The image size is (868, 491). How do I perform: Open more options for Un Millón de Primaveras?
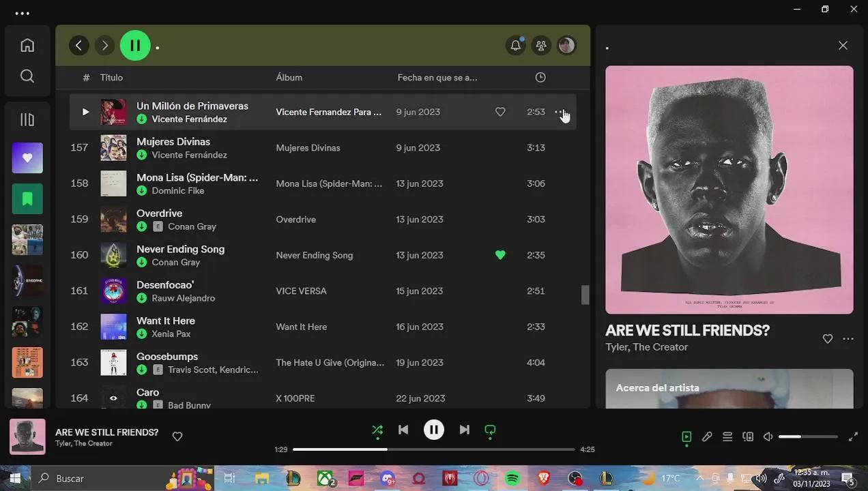tap(560, 112)
